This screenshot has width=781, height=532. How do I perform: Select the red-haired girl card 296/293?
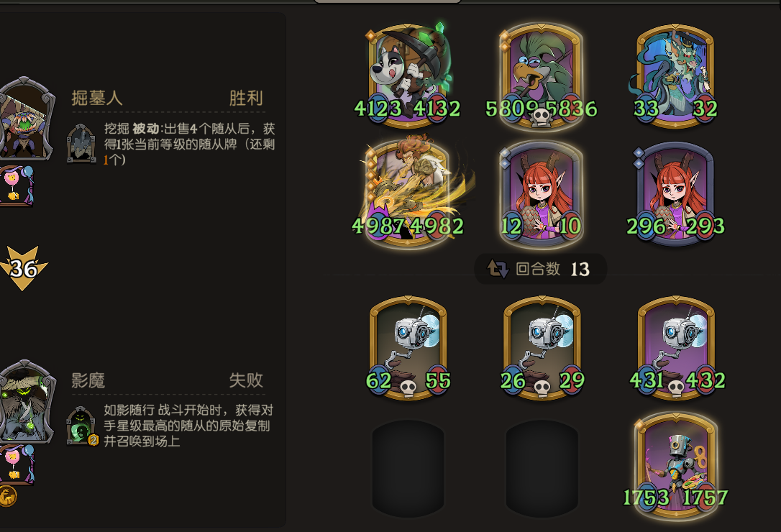pyautogui.click(x=675, y=193)
